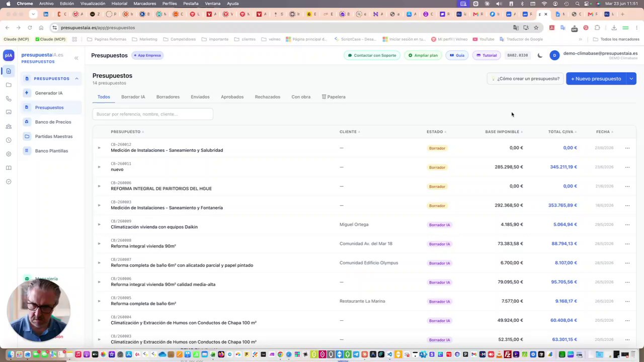Sort by TOTAL C/IVA column header
The image size is (644, 362).
click(x=562, y=132)
